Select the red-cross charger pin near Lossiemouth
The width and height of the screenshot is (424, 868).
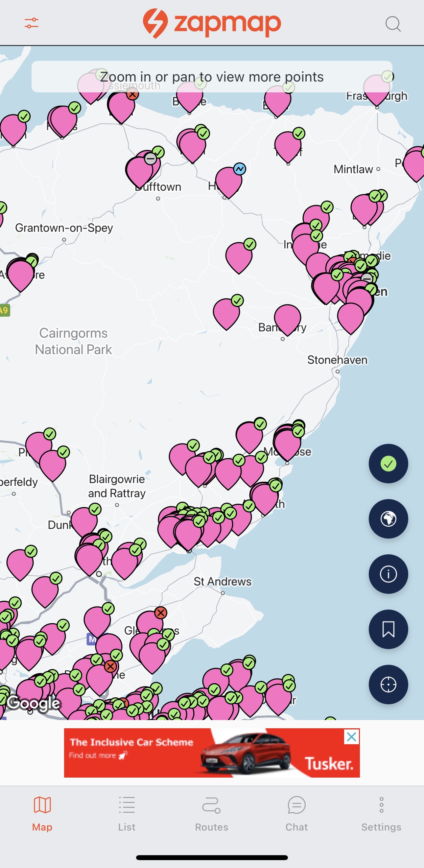(x=122, y=107)
